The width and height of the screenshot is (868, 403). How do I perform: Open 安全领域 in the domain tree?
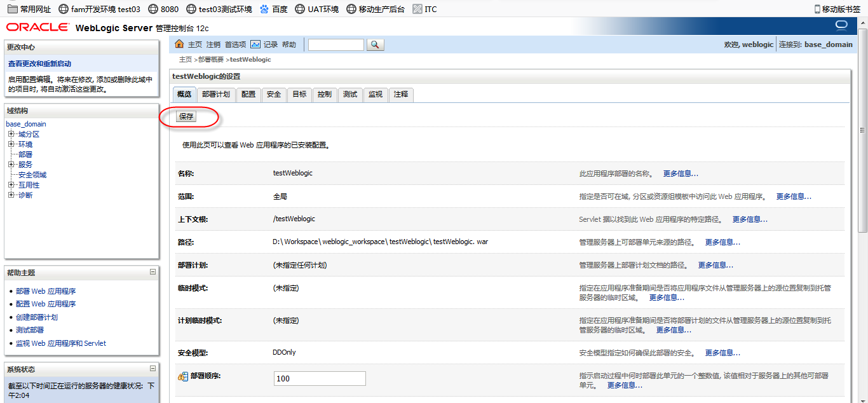[x=32, y=175]
